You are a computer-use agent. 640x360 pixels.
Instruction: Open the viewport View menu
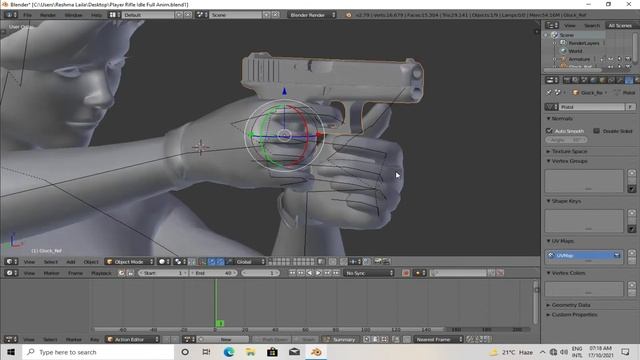[29, 262]
